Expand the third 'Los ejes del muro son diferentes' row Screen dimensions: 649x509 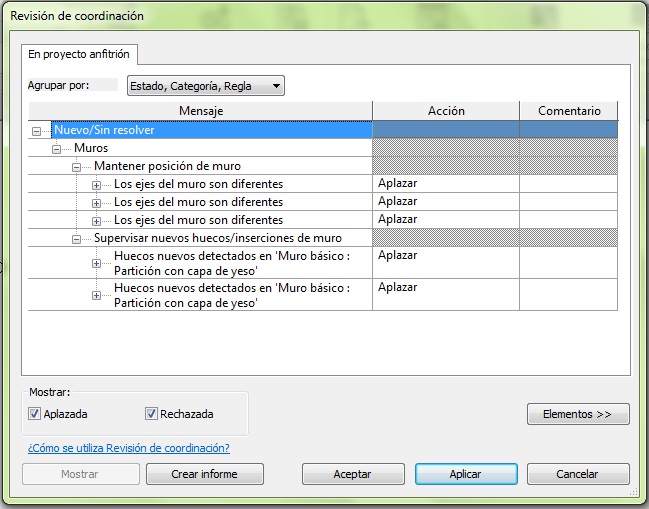(97, 221)
